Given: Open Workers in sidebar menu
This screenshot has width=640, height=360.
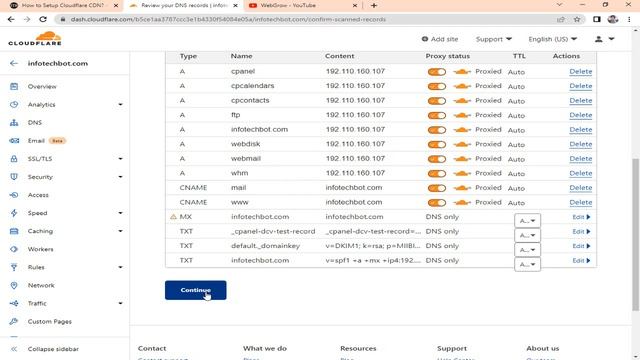Looking at the screenshot, I should point(40,249).
